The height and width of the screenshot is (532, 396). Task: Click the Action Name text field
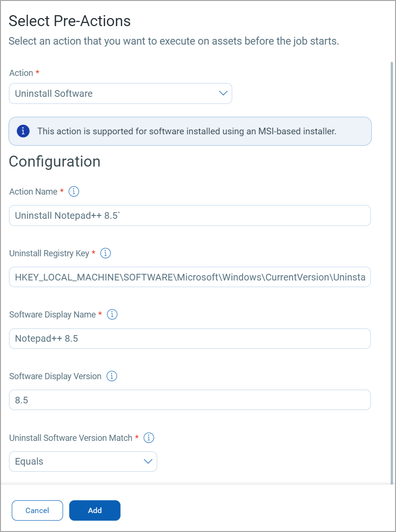pos(189,215)
